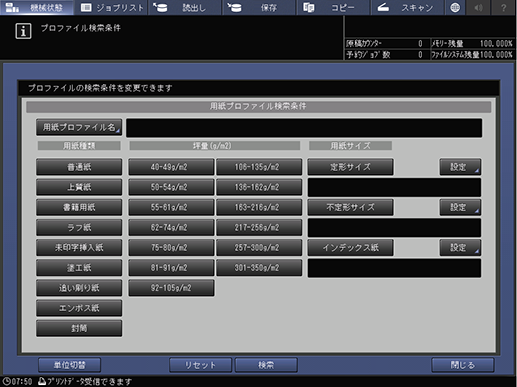517x387 pixels.
Task: Select weight 81-91g/m2
Action: click(171, 268)
